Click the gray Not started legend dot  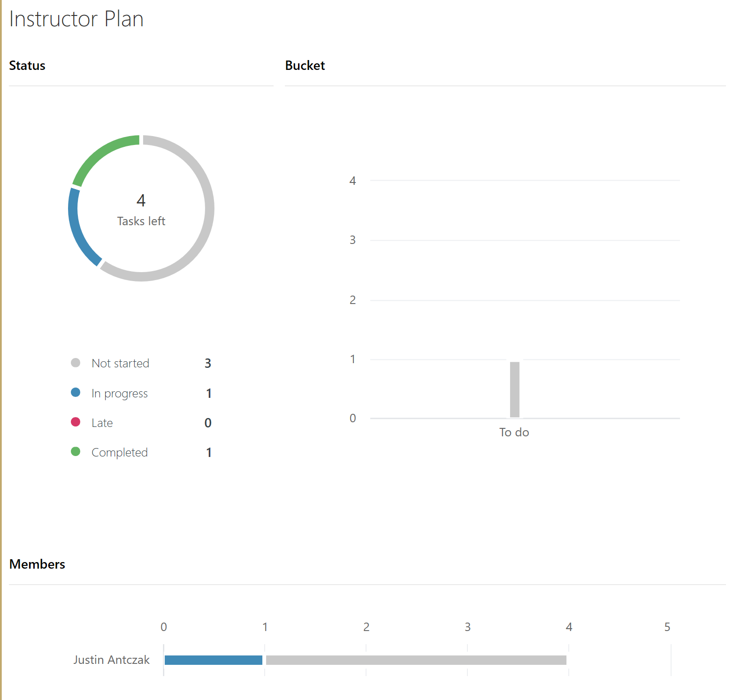pos(76,363)
